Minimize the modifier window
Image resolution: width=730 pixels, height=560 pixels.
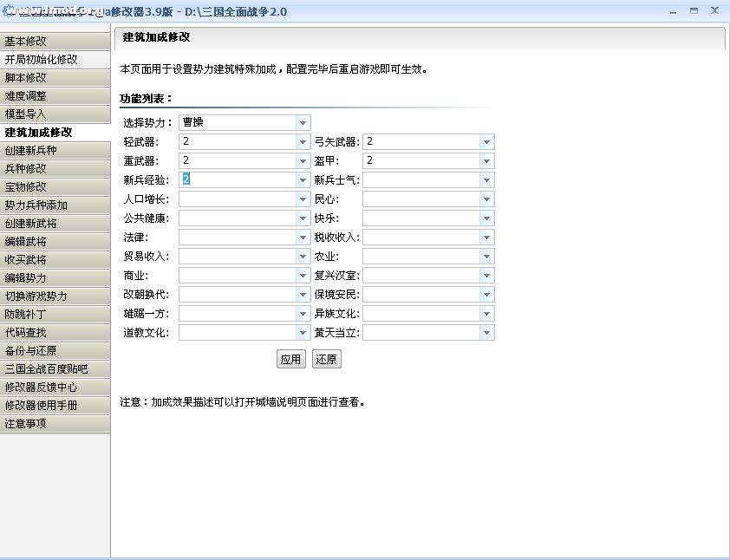[x=674, y=11]
